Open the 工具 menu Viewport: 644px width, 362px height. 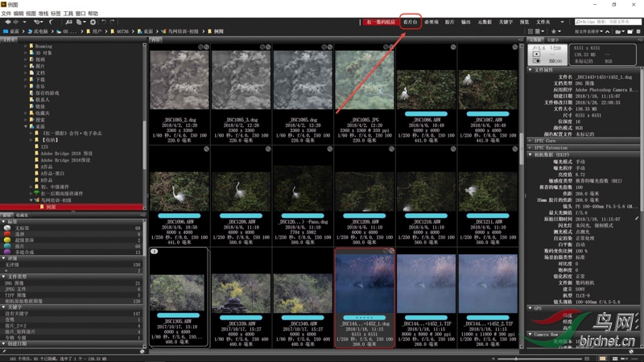tap(68, 14)
